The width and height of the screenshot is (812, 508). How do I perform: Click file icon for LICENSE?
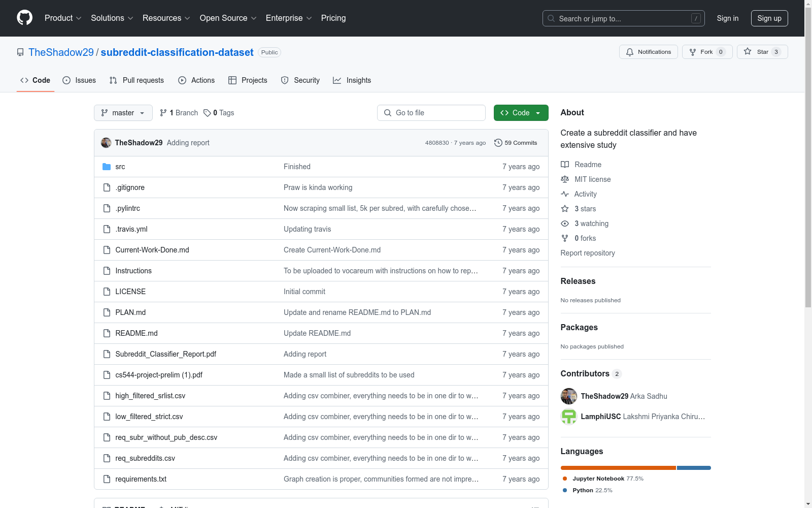click(x=107, y=292)
